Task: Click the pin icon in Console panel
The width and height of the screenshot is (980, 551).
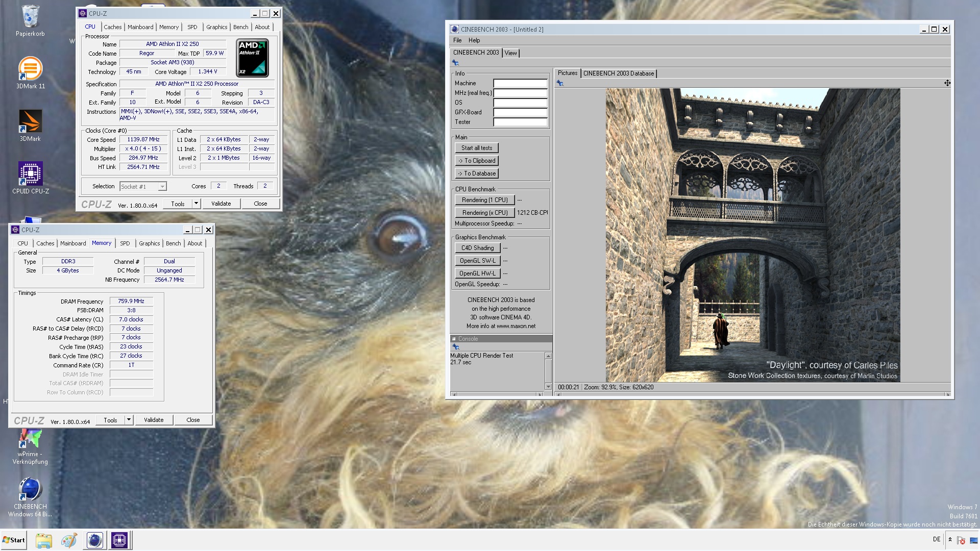Action: 456,347
